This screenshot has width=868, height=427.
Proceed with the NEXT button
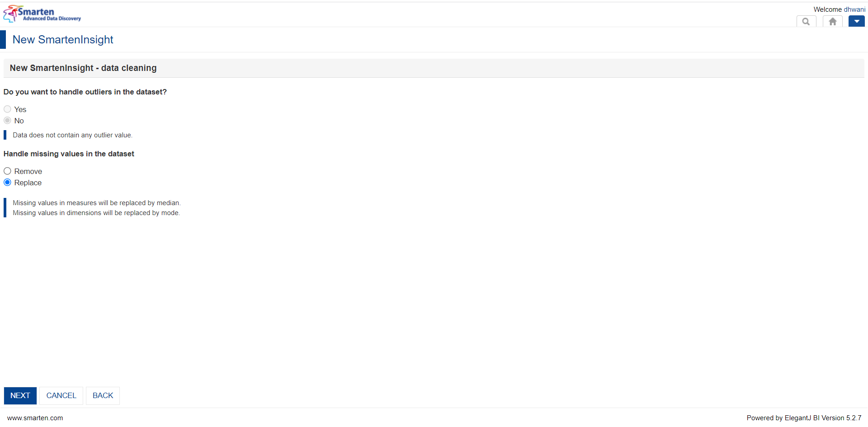20,395
